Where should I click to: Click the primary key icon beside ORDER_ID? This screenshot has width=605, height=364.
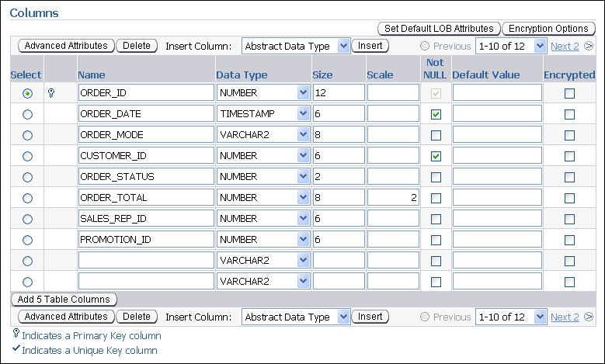point(52,93)
